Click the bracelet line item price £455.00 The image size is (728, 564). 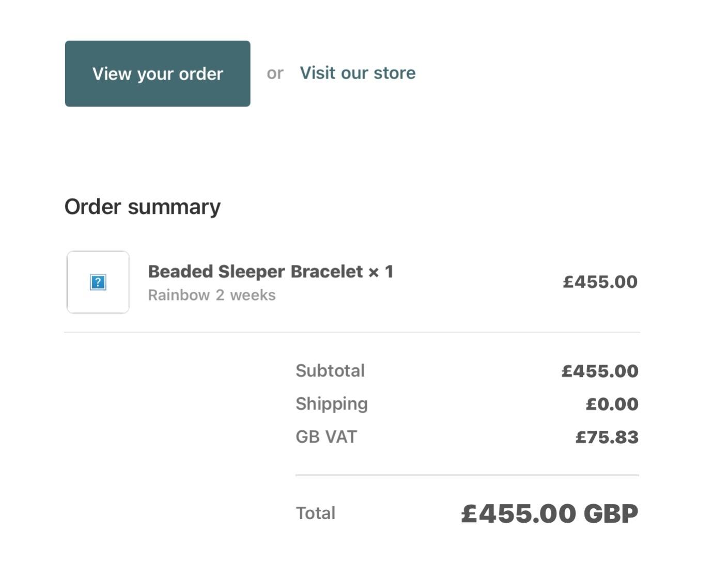600,282
